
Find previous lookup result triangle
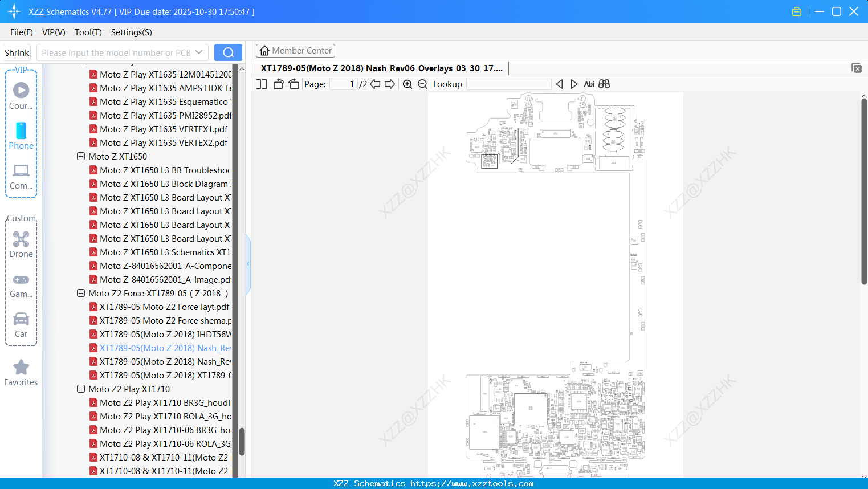coord(559,84)
